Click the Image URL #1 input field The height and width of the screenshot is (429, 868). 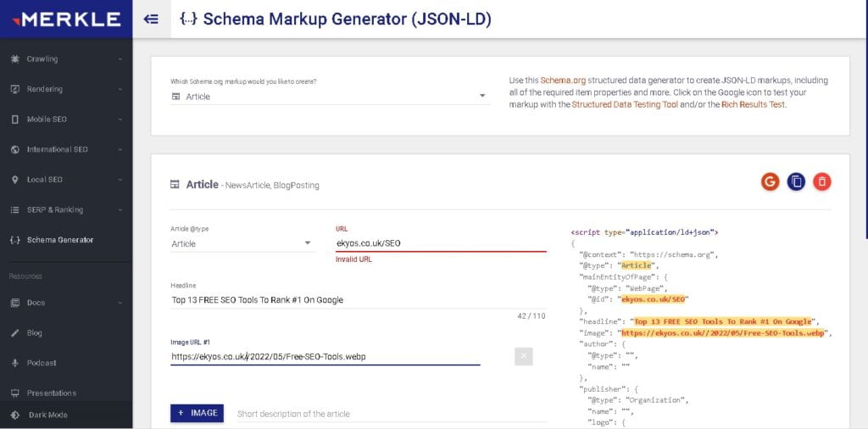pos(325,357)
